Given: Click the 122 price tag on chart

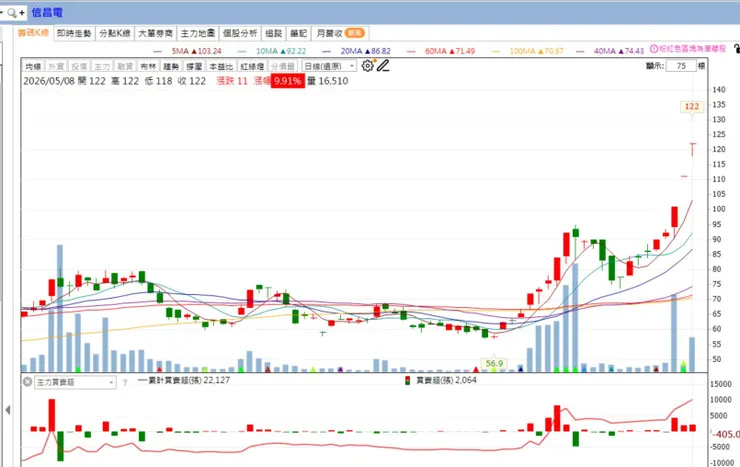Looking at the screenshot, I should pyautogui.click(x=692, y=106).
